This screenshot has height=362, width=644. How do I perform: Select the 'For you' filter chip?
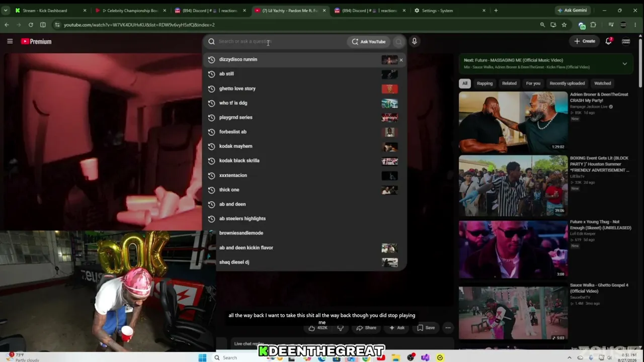point(533,83)
